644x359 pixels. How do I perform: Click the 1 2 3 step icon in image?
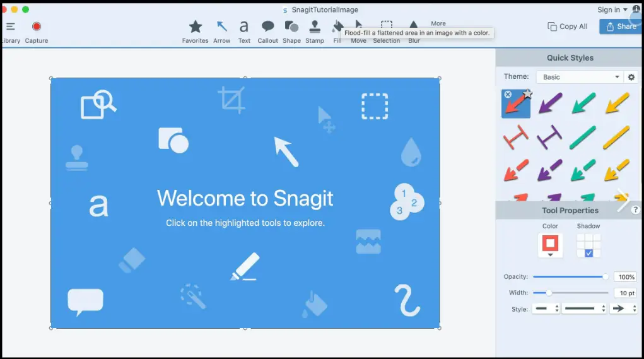407,202
